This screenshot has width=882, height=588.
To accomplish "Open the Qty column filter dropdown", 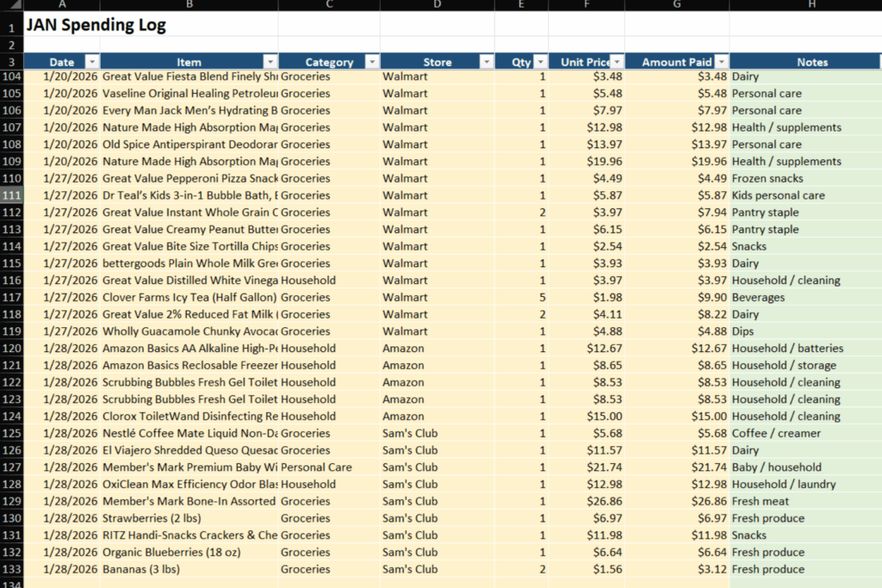I will 540,62.
